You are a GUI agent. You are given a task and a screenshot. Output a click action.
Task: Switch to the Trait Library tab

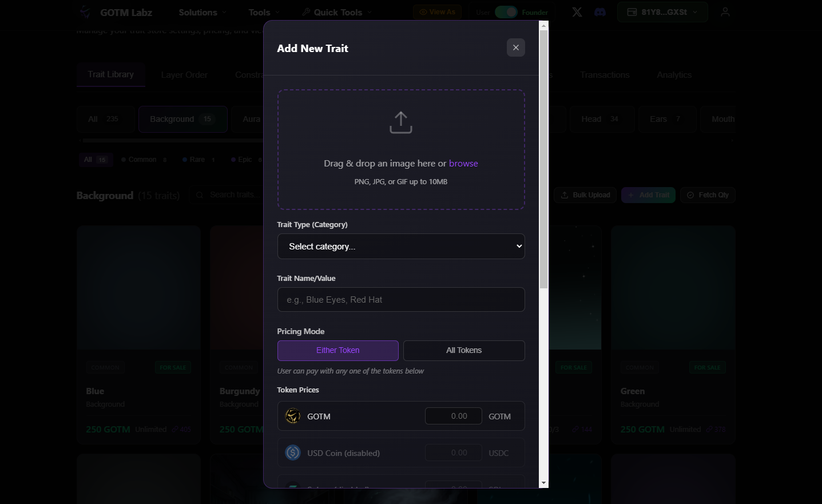coord(110,74)
